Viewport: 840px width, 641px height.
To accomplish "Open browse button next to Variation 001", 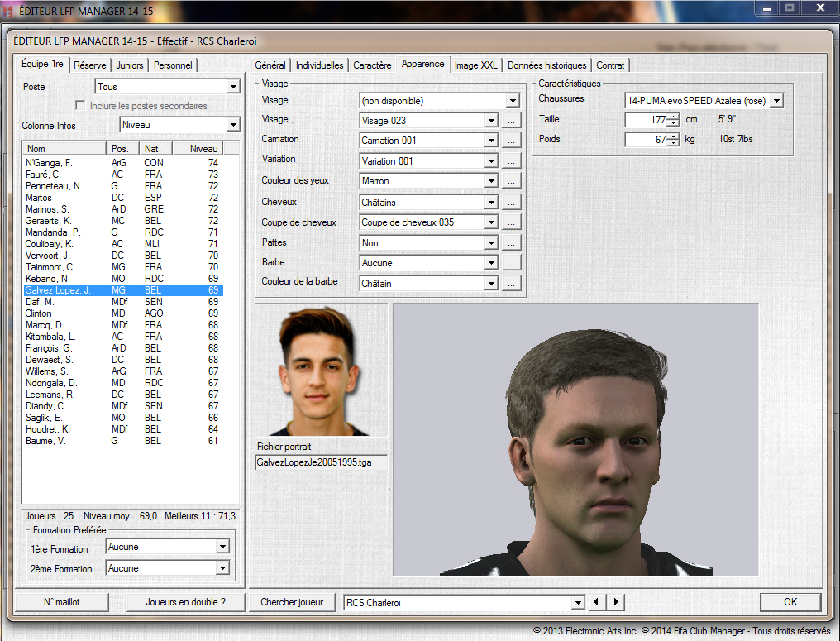I will 512,161.
